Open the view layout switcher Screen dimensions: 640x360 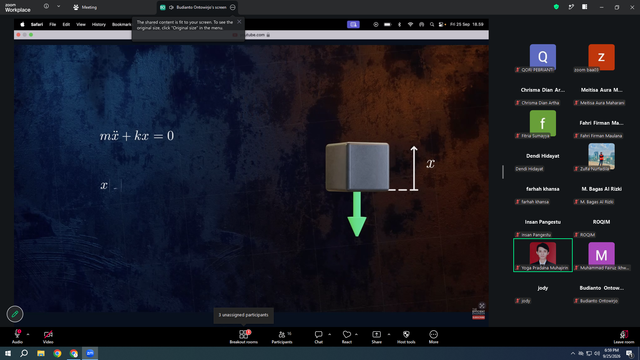click(x=584, y=7)
